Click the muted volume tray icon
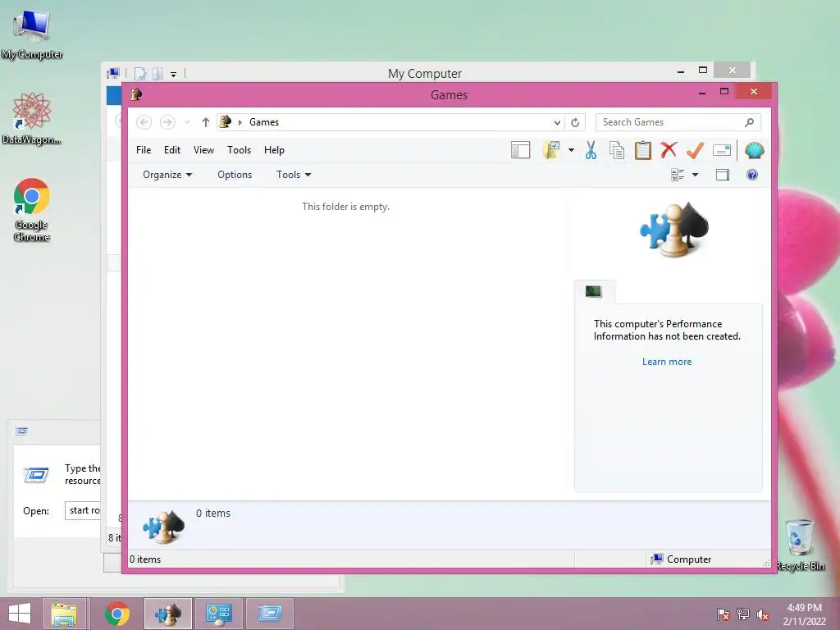 pos(763,614)
